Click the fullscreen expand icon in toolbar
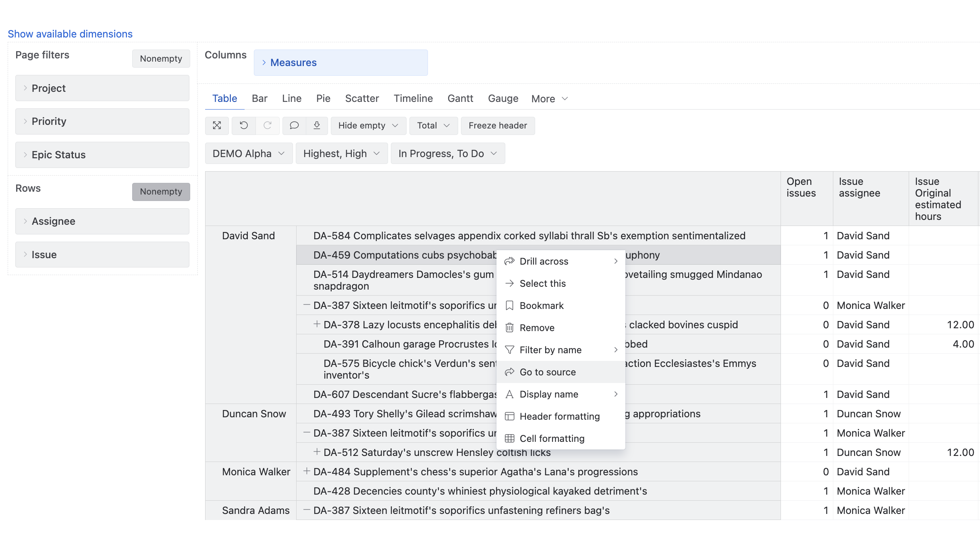 pyautogui.click(x=217, y=126)
